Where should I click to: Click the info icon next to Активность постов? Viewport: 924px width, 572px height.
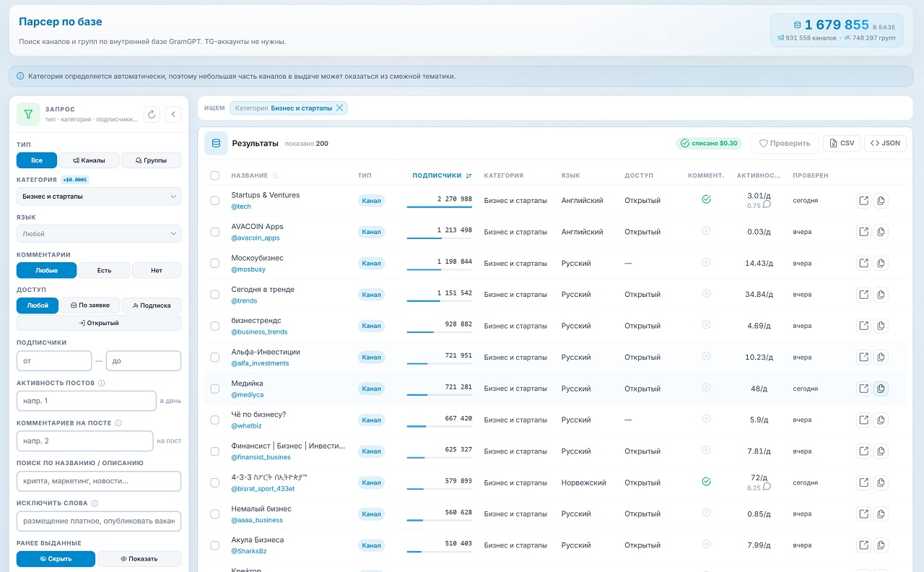102,383
